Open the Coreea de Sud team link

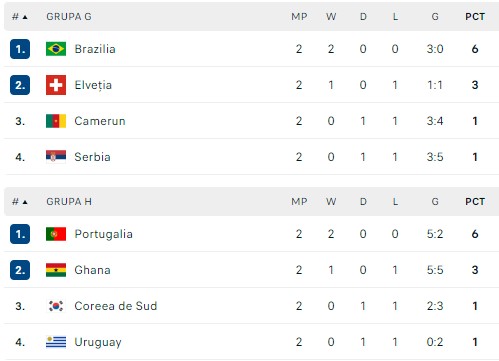[116, 306]
